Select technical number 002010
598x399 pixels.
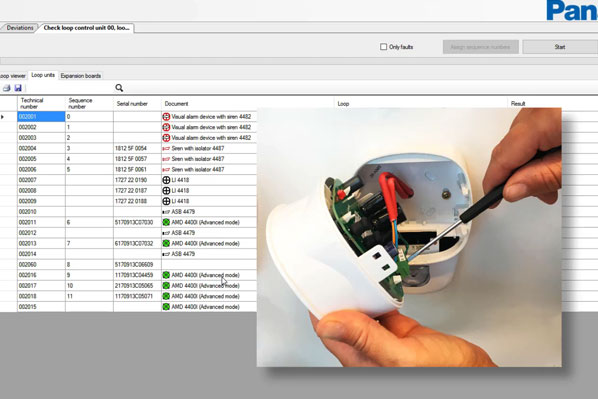tap(27, 212)
